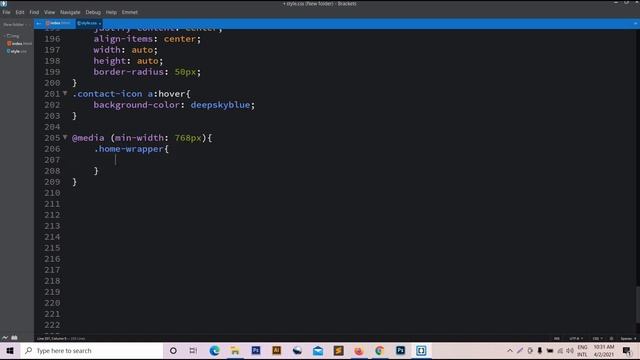This screenshot has width=640, height=360.
Task: Click the microphone tray icon
Action: click(540, 351)
